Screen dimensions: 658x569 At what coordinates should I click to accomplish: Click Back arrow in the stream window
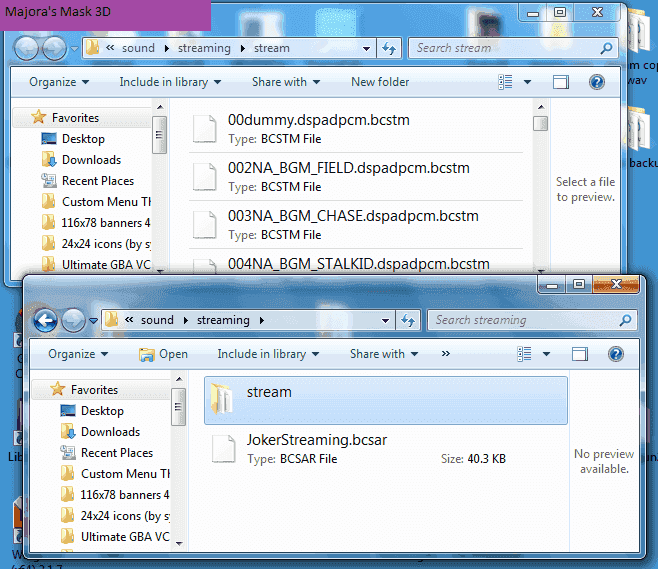tap(26, 49)
